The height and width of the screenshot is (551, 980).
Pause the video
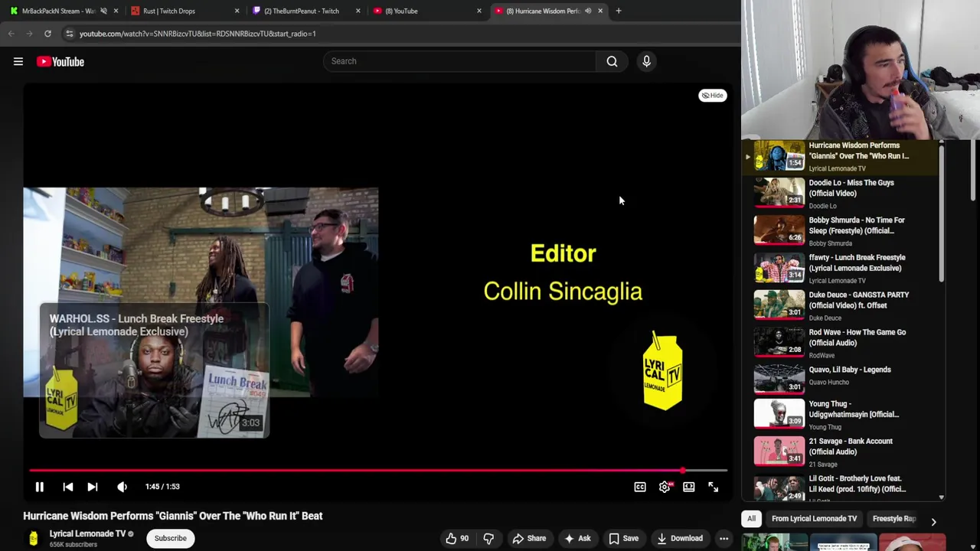click(39, 487)
